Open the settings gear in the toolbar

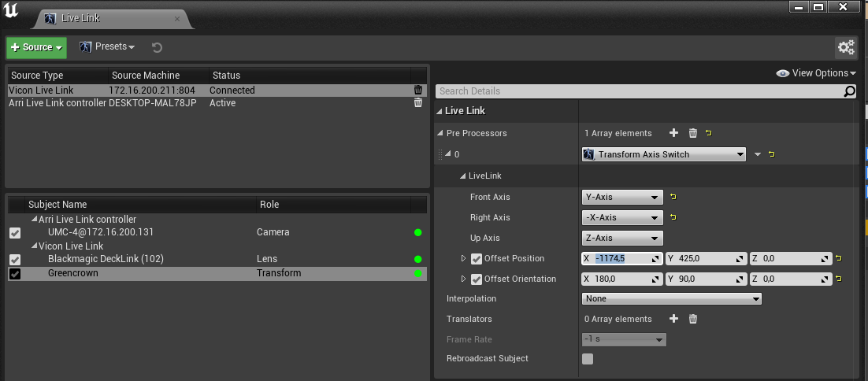tap(846, 47)
